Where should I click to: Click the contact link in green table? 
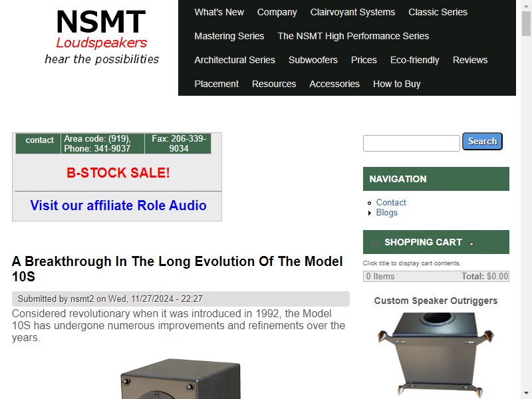pyautogui.click(x=39, y=140)
